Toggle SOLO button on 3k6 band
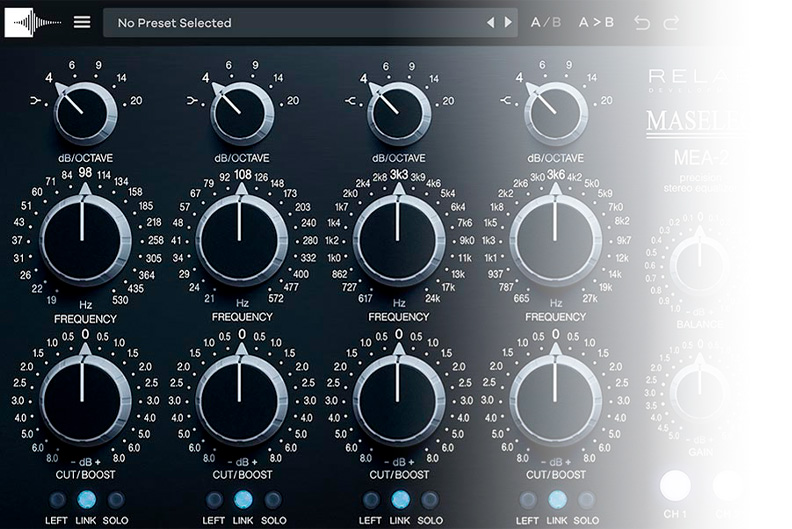 [586, 500]
